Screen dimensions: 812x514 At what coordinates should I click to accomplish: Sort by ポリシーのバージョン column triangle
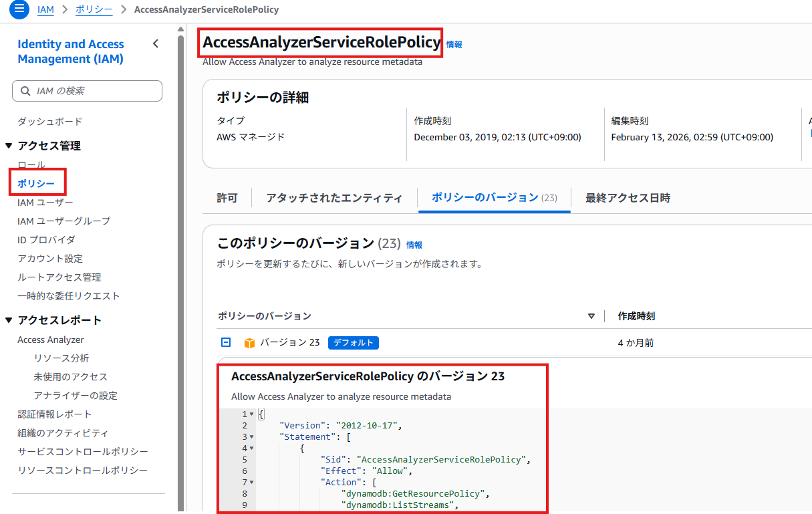tap(591, 316)
